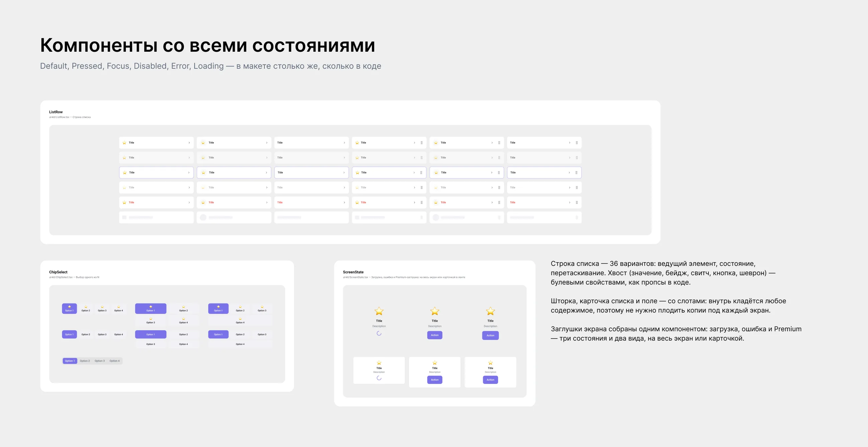Viewport: 868px width, 447px height.
Task: Click large star above the full-screen loading spinner
Action: click(379, 311)
